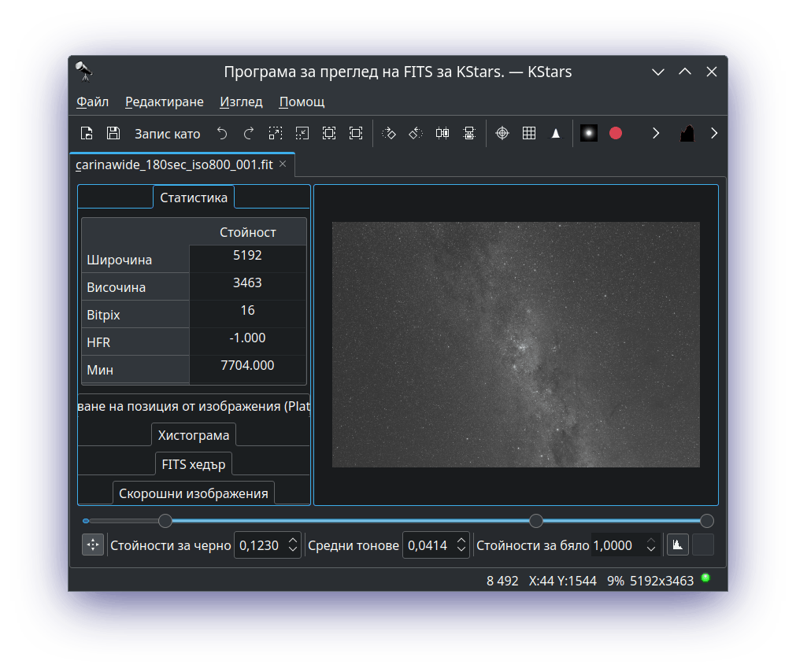Screen dimensions: 796x672
Task: Click the midtones slider handle
Action: pyautogui.click(x=536, y=521)
